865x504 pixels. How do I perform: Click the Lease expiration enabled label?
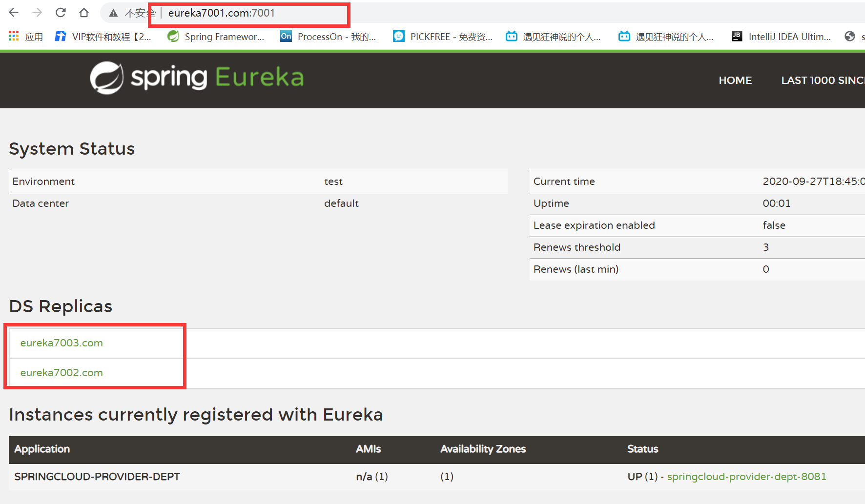(594, 225)
